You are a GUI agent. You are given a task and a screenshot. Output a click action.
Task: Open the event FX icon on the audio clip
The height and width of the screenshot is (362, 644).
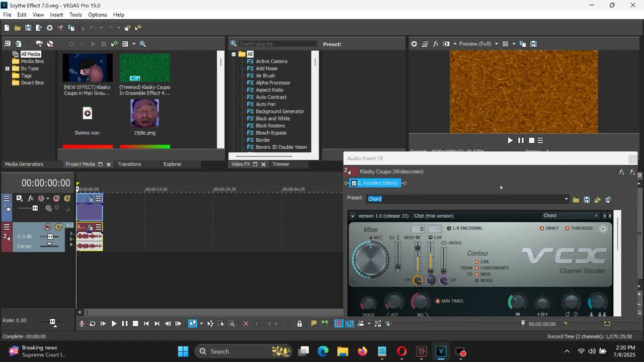(91, 227)
